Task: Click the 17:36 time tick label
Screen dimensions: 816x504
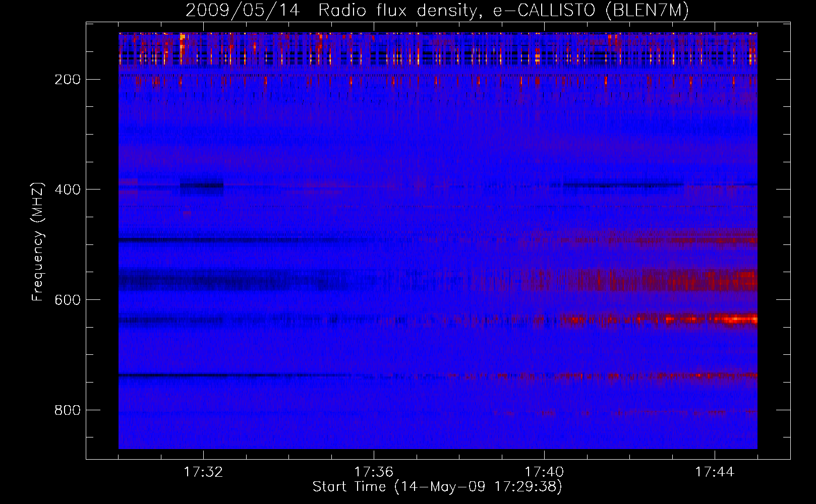Action: click(x=374, y=472)
